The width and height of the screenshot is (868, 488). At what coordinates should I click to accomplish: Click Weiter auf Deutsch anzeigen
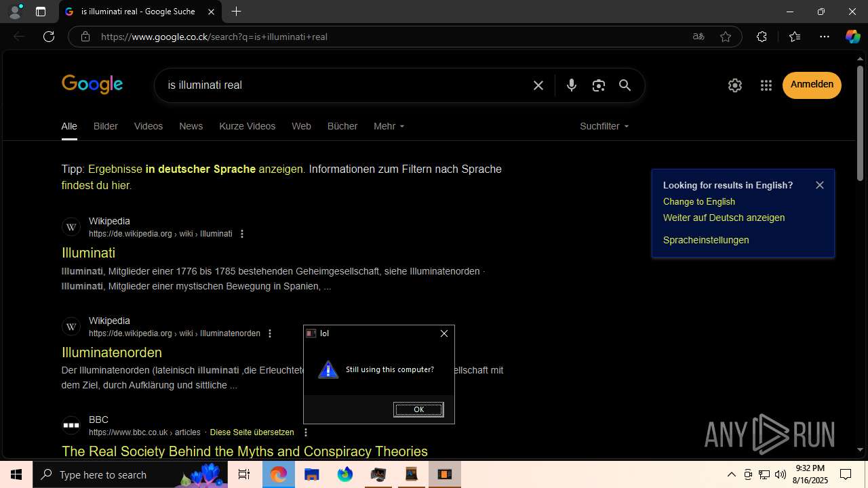(x=724, y=218)
